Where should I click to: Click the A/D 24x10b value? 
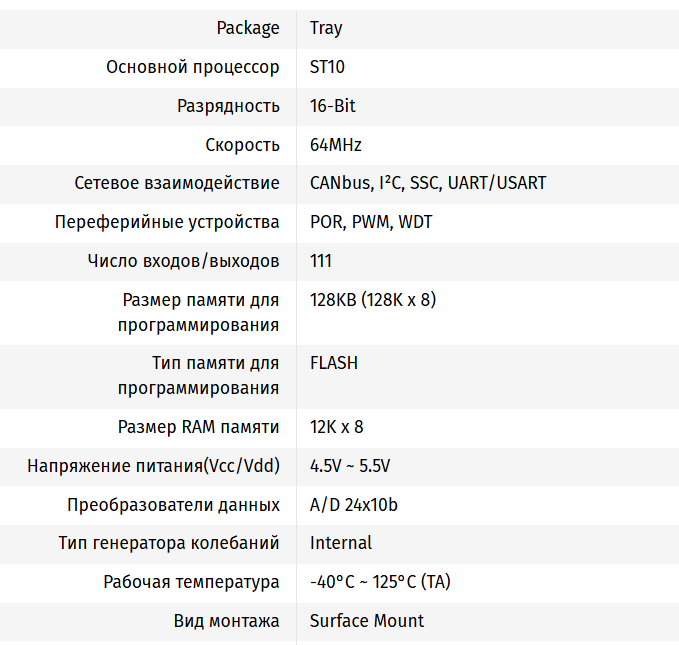click(354, 505)
